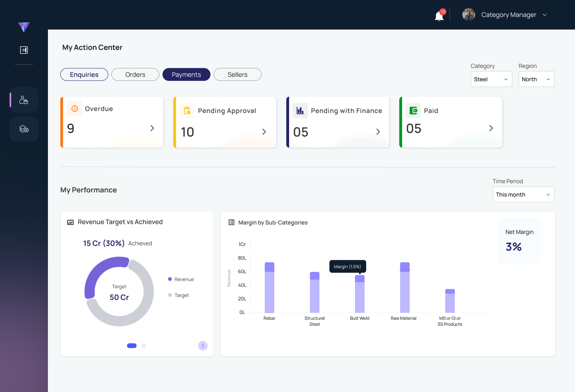575x392 pixels.
Task: Expand the Pending Approval card arrow
Action: [x=264, y=132]
